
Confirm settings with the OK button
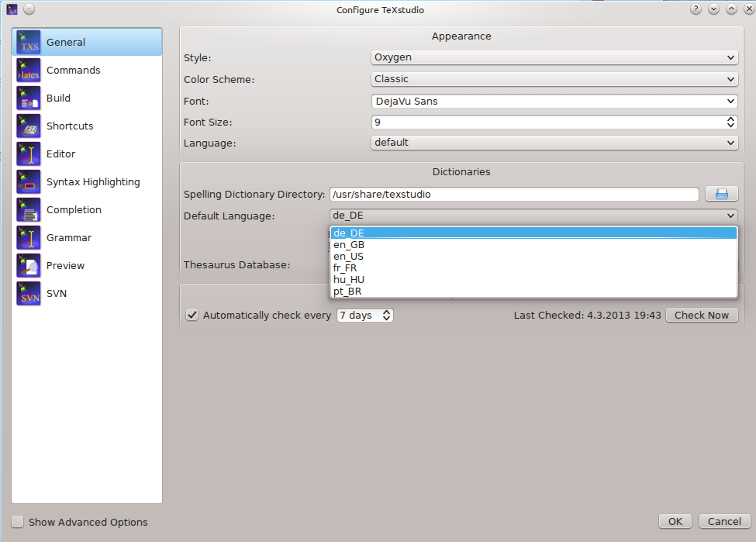(x=675, y=521)
